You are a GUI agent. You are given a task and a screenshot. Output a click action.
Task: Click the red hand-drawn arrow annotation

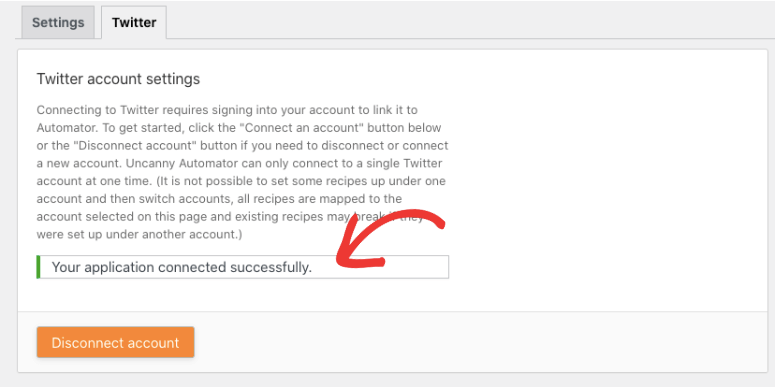390,241
